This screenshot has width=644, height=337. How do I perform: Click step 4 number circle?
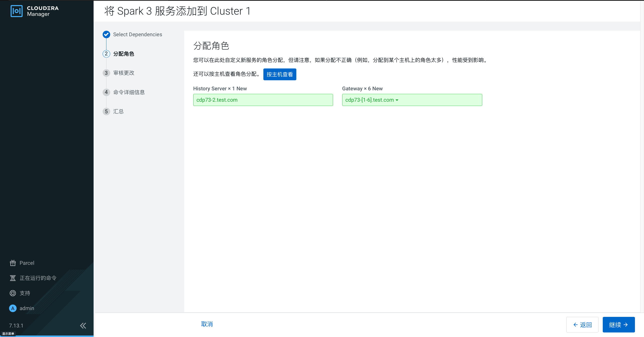106,92
